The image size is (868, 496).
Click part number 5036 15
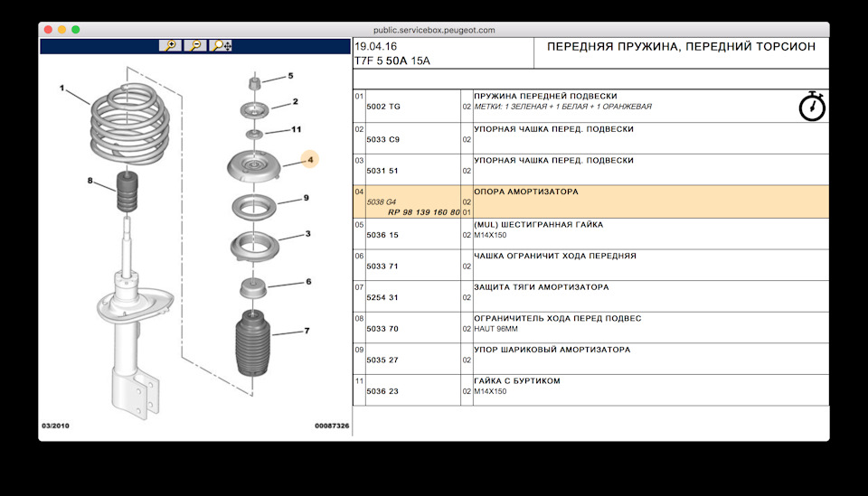tap(382, 235)
